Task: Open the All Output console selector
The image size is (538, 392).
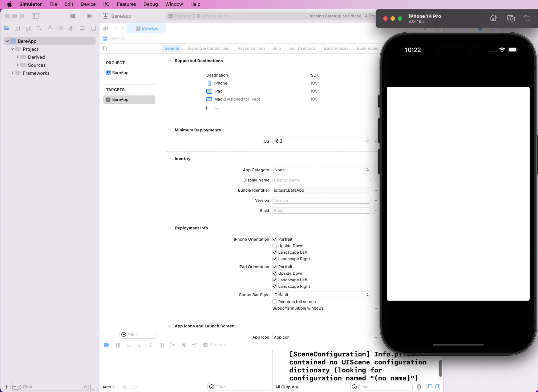Action: (287, 387)
